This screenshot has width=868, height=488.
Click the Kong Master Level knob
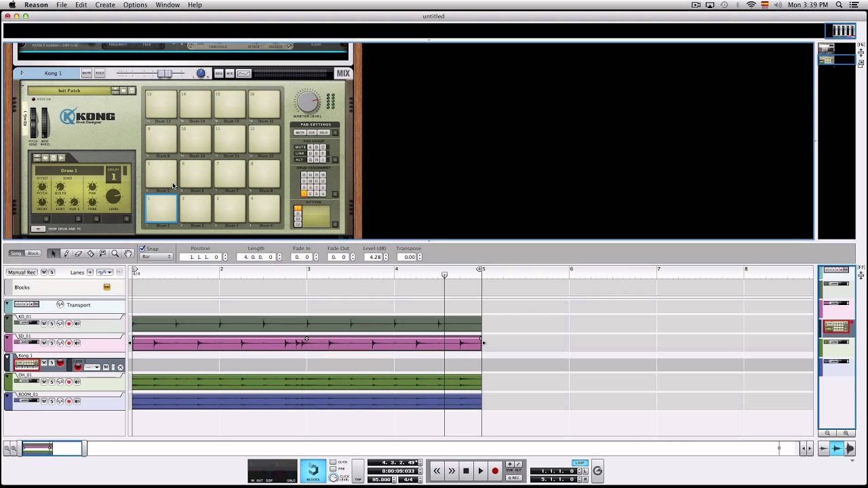[307, 102]
